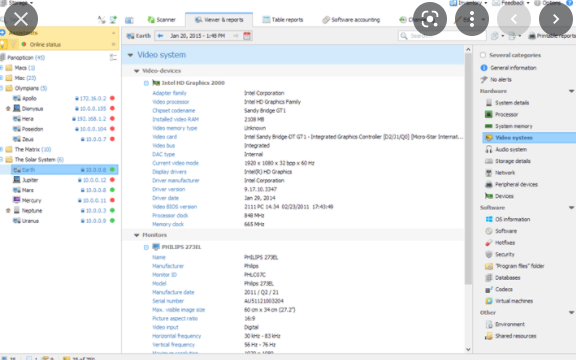Screen dimensions: 576x360
Task: Select the Viewer & reports tab
Action: [x=219, y=20]
